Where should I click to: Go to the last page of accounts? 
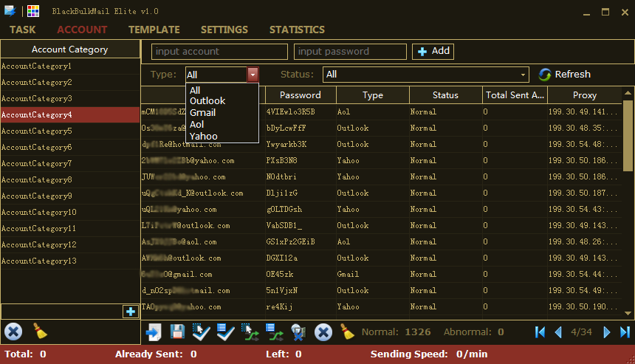[x=625, y=332]
